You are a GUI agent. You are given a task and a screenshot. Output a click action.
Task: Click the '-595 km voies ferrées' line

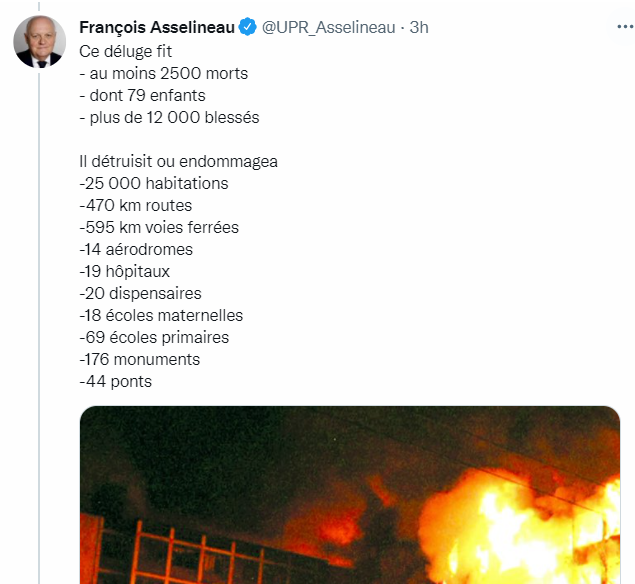point(158,227)
